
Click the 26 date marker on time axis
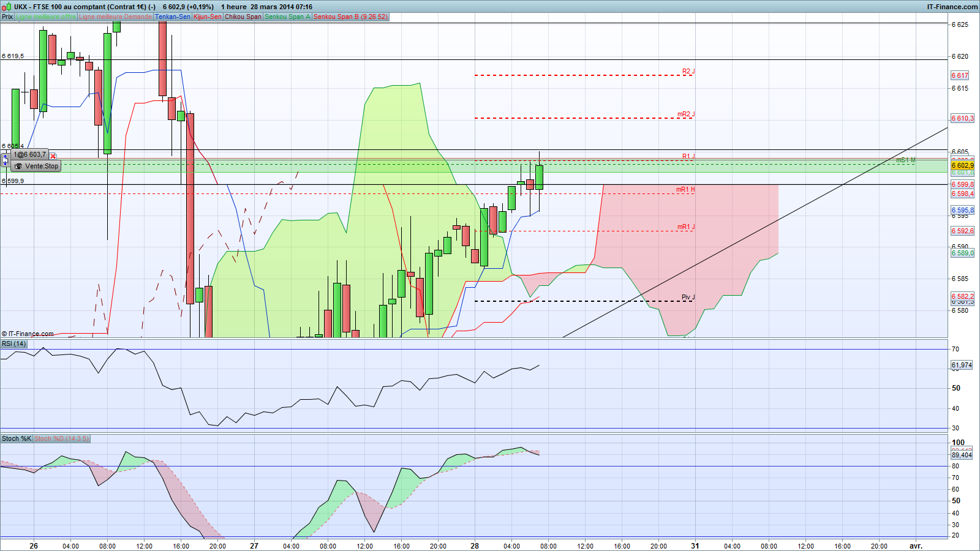tap(34, 545)
